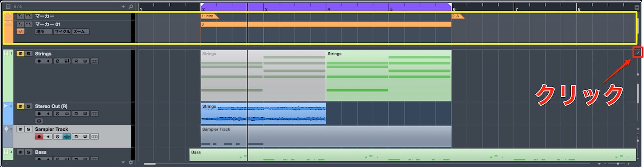Open instrument panel for Strings track

pos(67,61)
